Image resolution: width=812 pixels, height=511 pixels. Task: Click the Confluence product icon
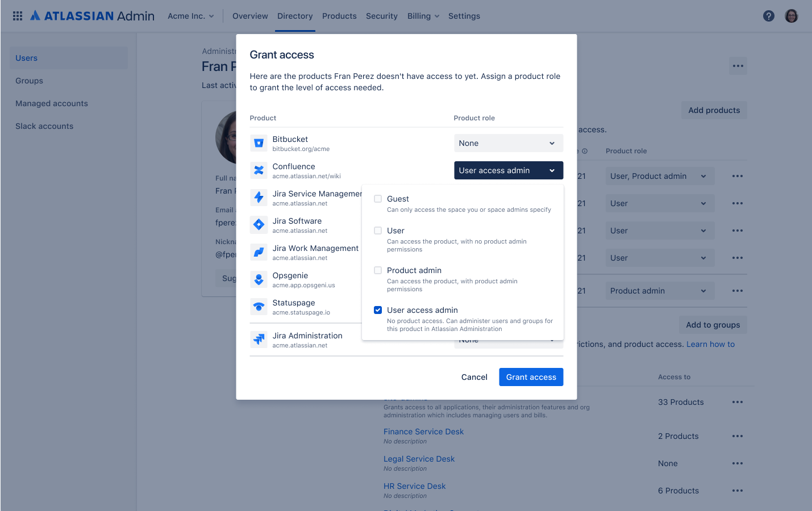pos(259,170)
